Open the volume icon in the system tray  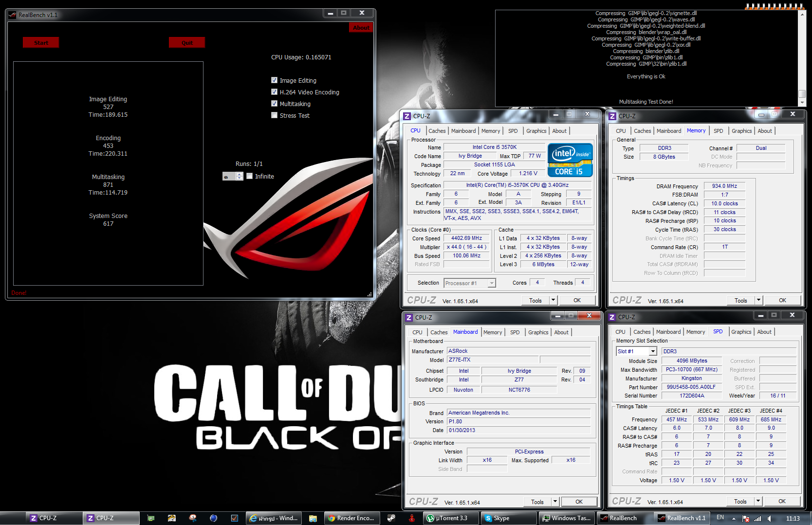(770, 519)
